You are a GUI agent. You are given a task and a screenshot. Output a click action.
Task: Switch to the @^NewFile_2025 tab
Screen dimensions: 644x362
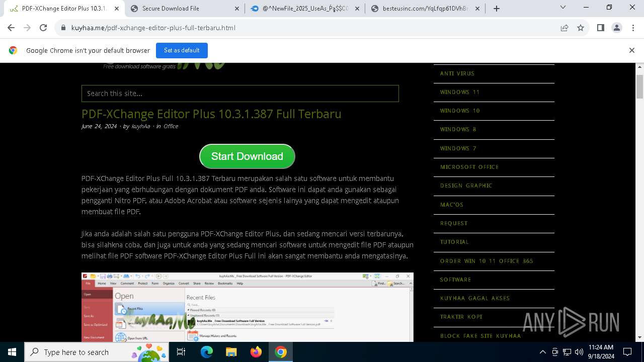[x=305, y=8]
